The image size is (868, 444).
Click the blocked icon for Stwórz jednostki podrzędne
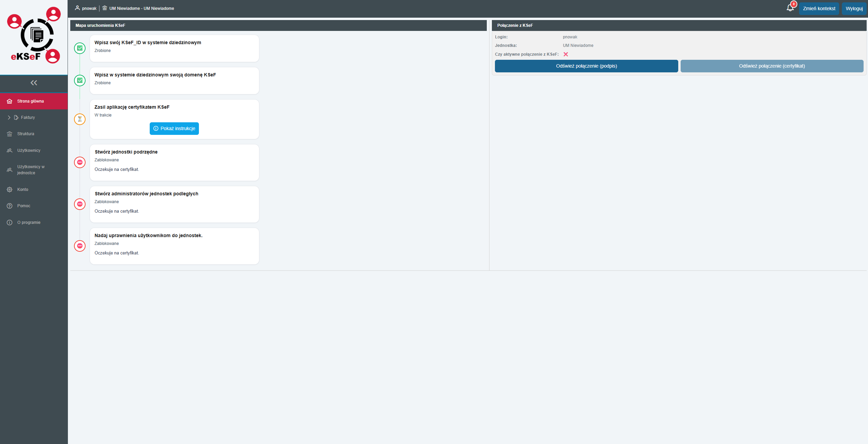pos(80,162)
